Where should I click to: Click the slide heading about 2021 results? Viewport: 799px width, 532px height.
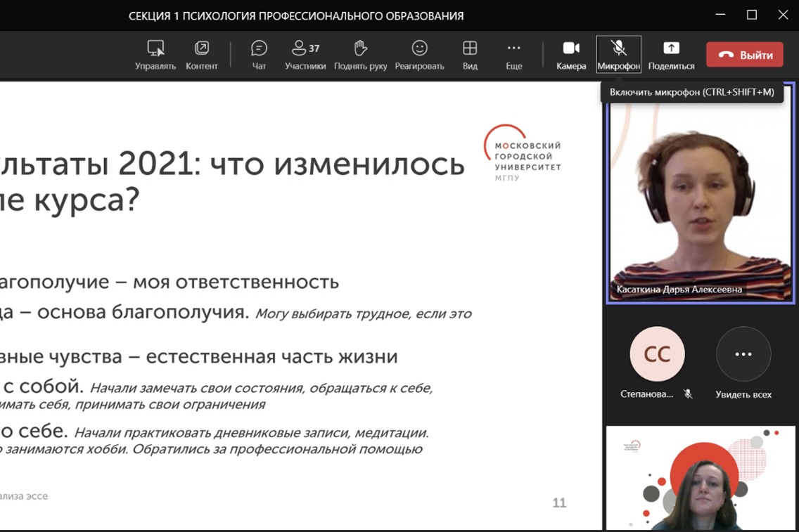pos(232,183)
